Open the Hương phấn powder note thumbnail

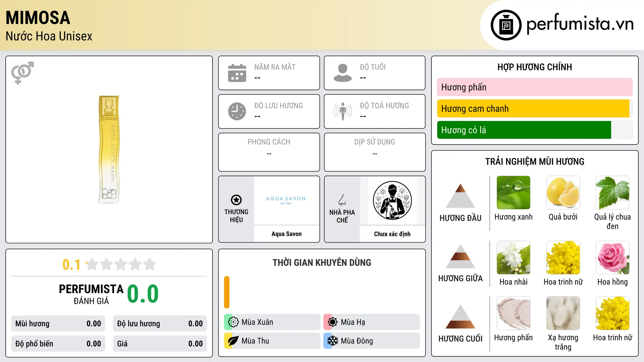click(514, 313)
